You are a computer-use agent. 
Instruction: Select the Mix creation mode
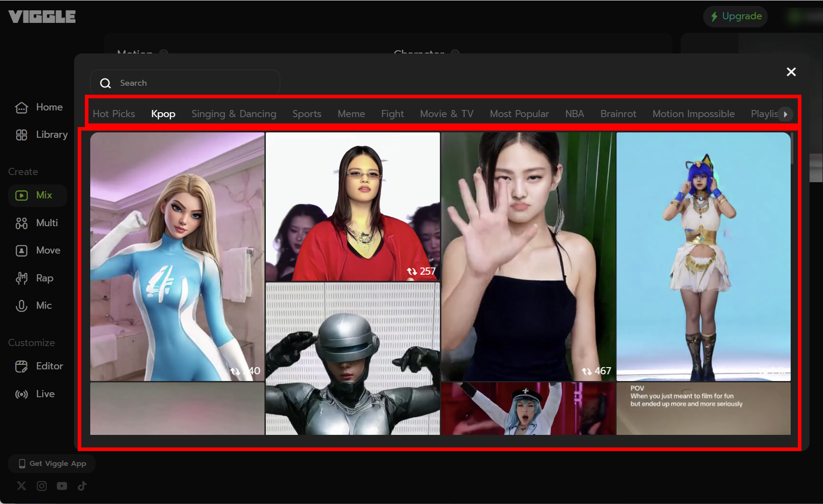pyautogui.click(x=38, y=195)
